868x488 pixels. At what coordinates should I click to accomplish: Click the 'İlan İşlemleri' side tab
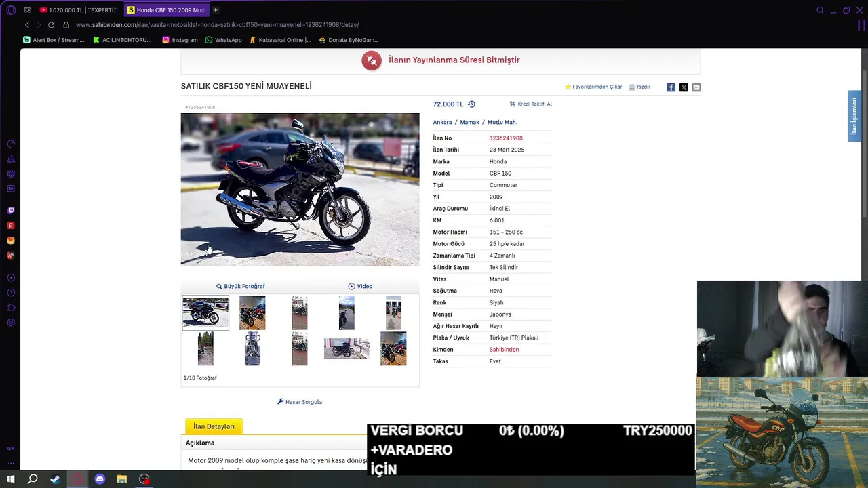(x=854, y=116)
